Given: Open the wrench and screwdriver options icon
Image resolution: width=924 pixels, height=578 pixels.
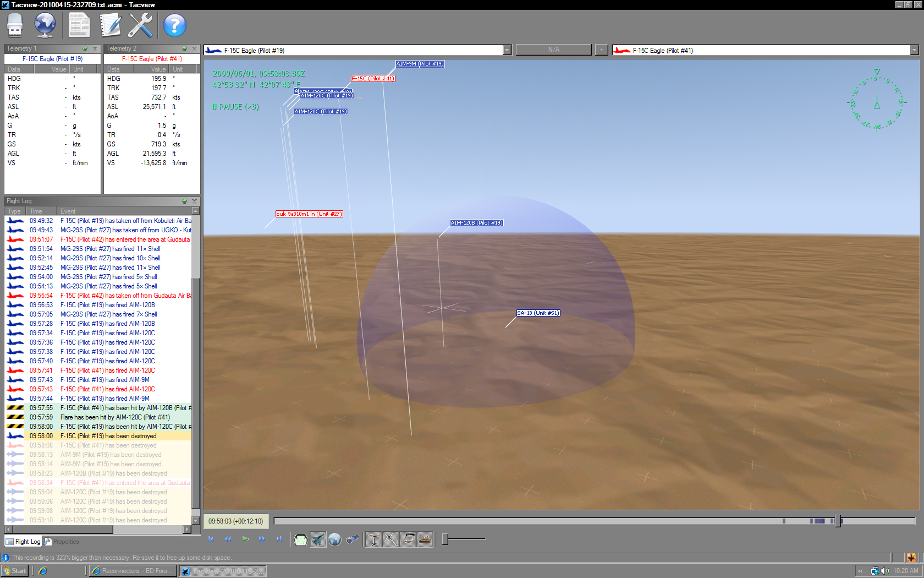Looking at the screenshot, I should pyautogui.click(x=140, y=25).
